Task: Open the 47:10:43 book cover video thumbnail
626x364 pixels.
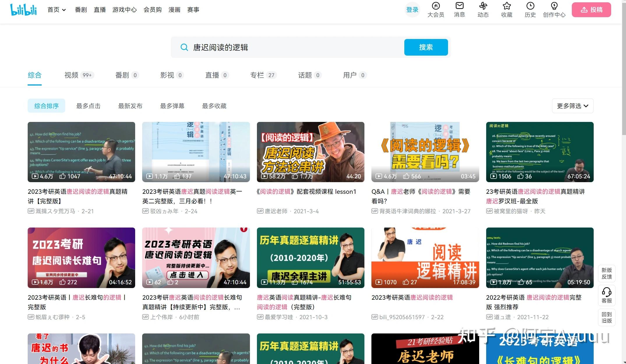Action: (196, 152)
